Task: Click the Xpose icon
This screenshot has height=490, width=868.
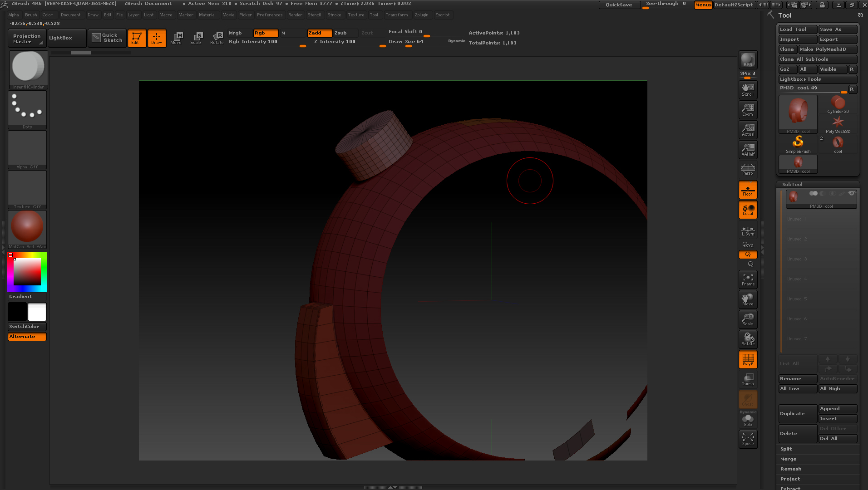Action: (x=748, y=439)
